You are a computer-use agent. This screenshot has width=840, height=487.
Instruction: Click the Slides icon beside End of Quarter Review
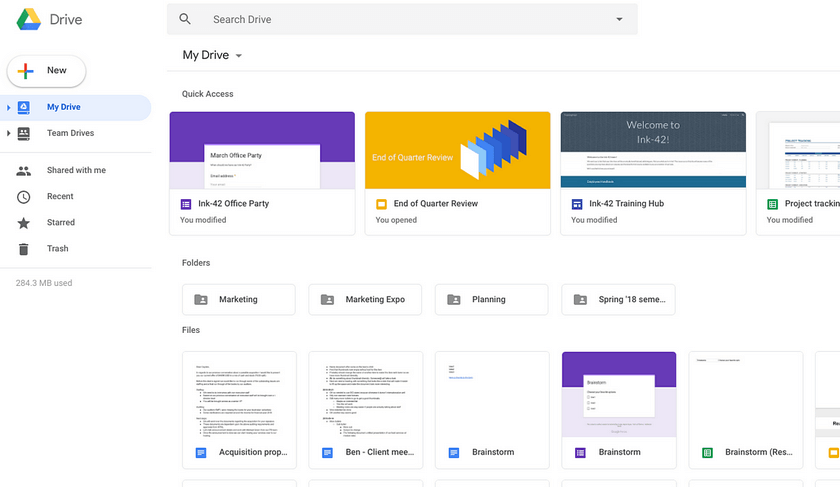[x=381, y=204]
